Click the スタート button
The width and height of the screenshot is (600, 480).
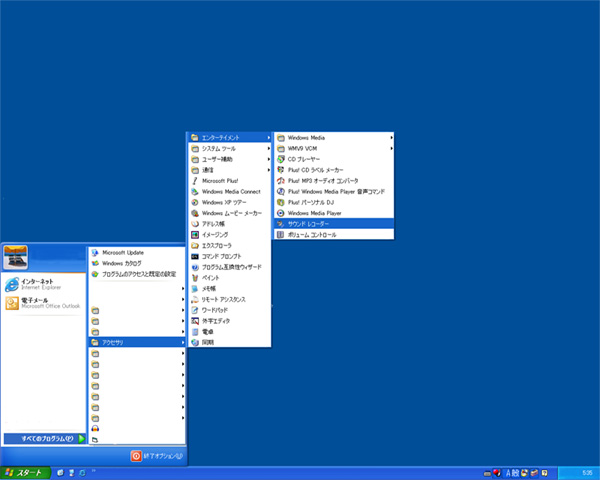tap(25, 473)
